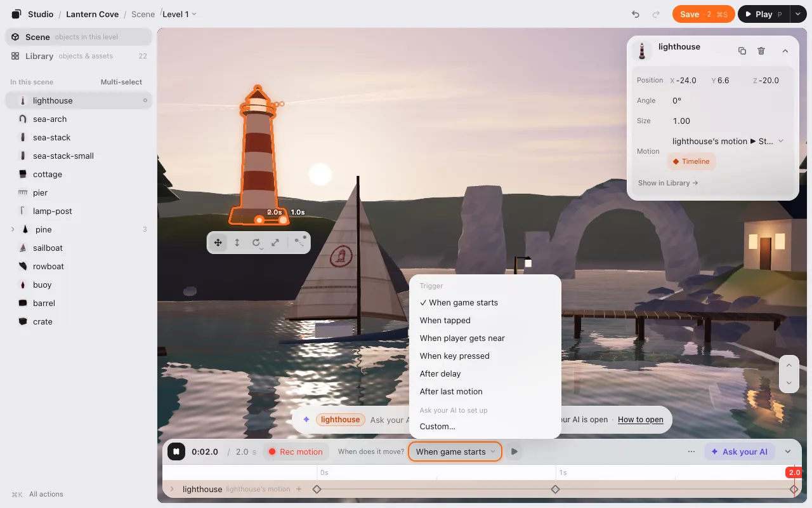The image size is (812, 508).
Task: Add a motion to the lighthouse track
Action: pos(299,489)
